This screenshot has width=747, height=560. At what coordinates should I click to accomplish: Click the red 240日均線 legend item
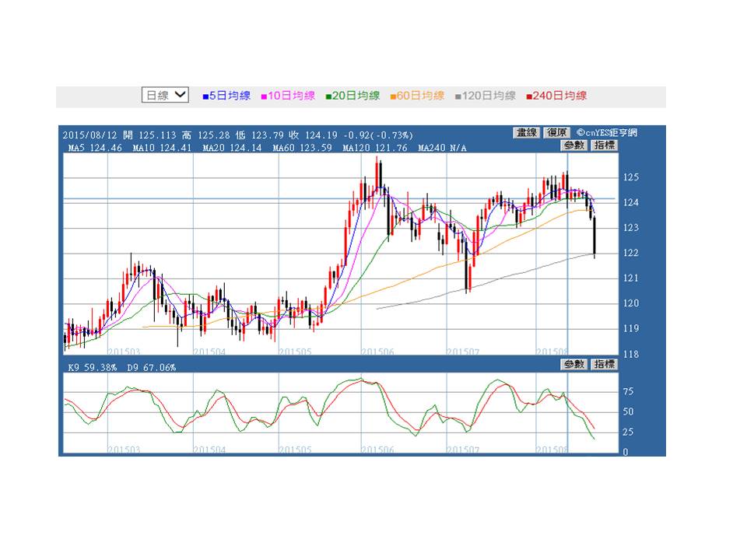[x=556, y=96]
